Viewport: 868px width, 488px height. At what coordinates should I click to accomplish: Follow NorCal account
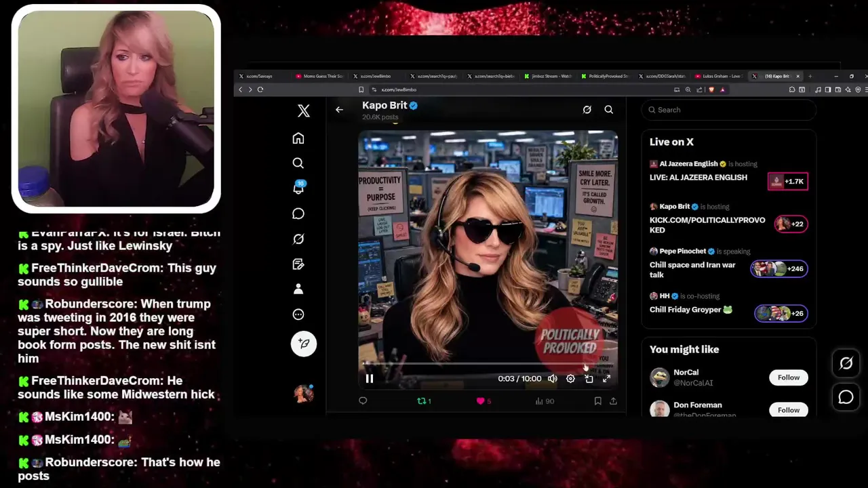789,378
